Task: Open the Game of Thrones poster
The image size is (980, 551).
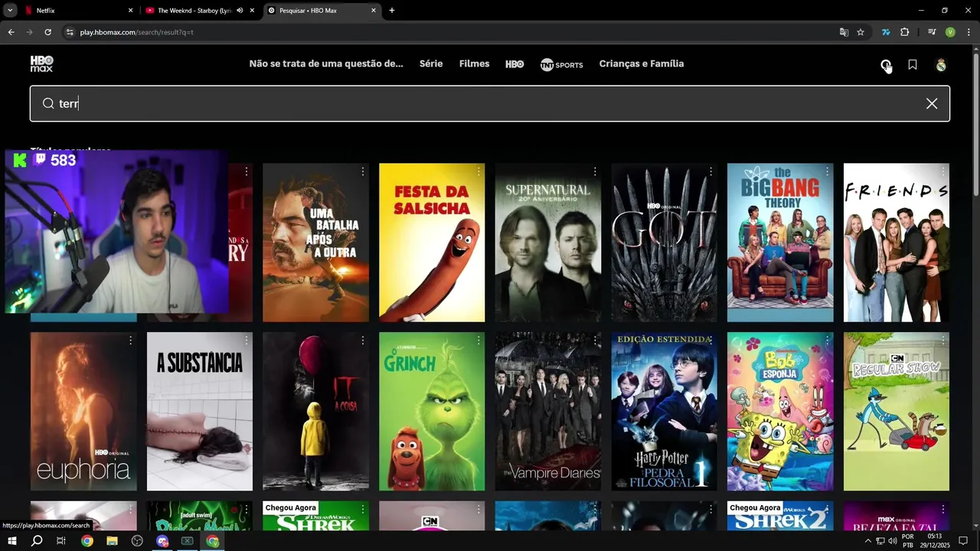Action: coord(664,243)
